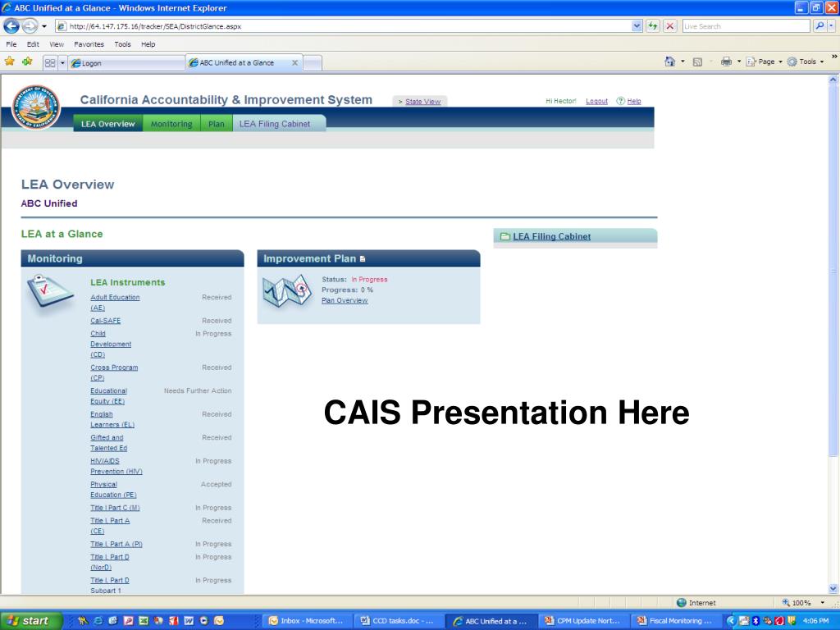Screen dimensions: 840x630
Task: Click the Filing Cabinet folder icon
Action: pos(504,236)
